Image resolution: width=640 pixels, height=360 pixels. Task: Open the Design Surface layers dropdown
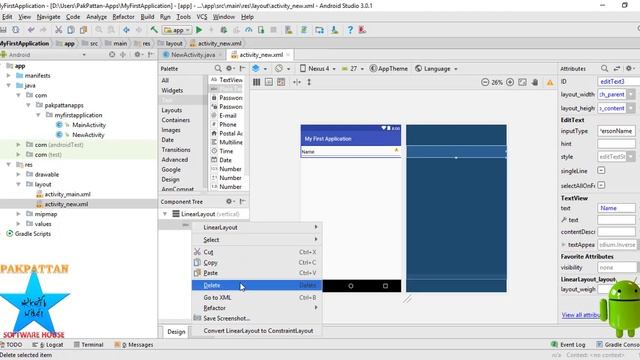pyautogui.click(x=259, y=69)
